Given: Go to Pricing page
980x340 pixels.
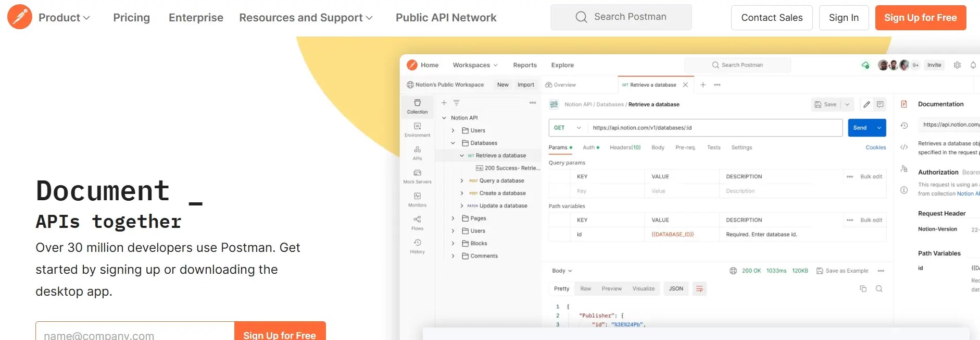Looking at the screenshot, I should click(x=131, y=18).
